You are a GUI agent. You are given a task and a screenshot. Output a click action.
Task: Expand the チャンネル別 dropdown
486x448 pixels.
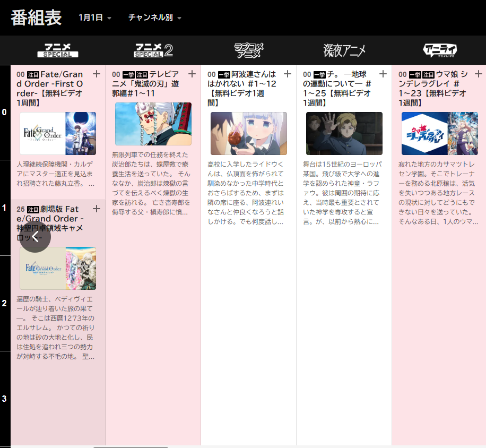154,18
